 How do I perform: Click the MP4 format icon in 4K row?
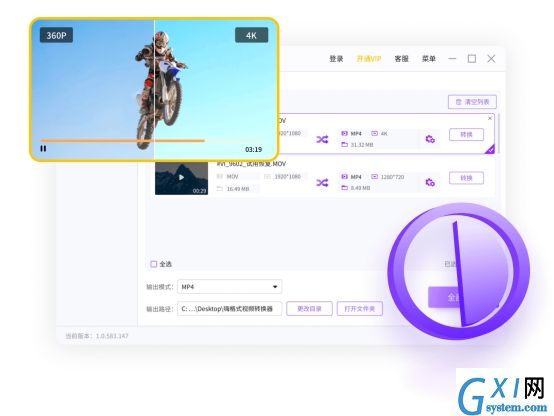click(344, 133)
